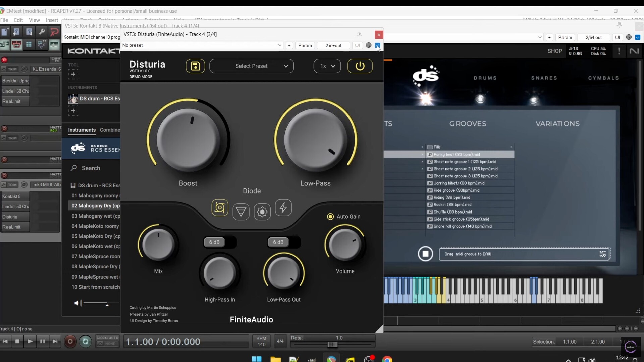Add instrument with plus below DS drum
644x362 pixels.
[x=73, y=111]
